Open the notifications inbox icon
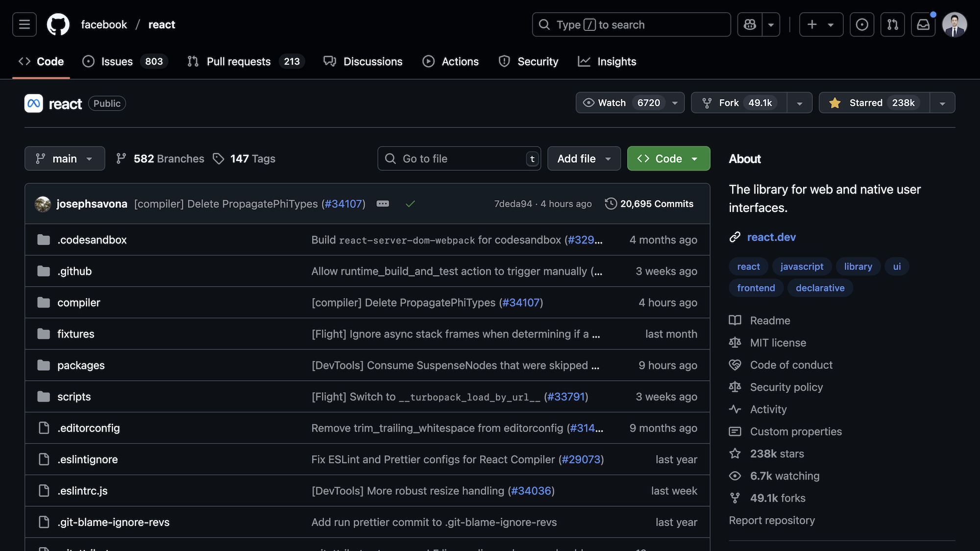Image resolution: width=980 pixels, height=551 pixels. (x=923, y=24)
